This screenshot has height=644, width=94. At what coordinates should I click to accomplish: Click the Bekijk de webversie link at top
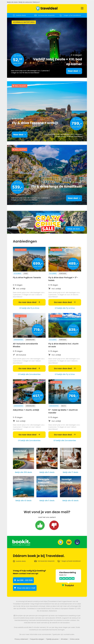25,2
